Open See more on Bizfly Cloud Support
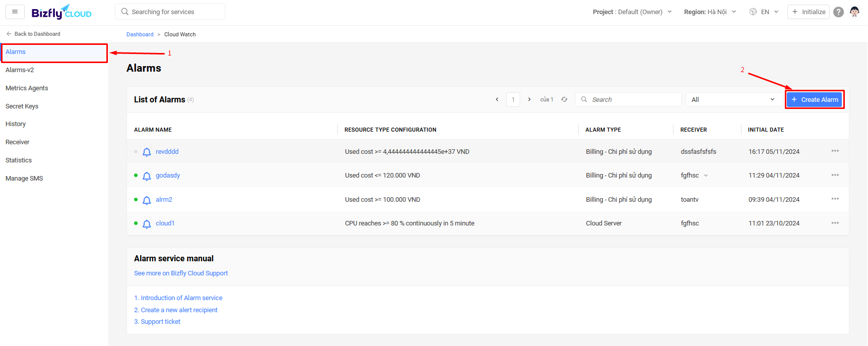This screenshot has height=346, width=868. pos(181,273)
